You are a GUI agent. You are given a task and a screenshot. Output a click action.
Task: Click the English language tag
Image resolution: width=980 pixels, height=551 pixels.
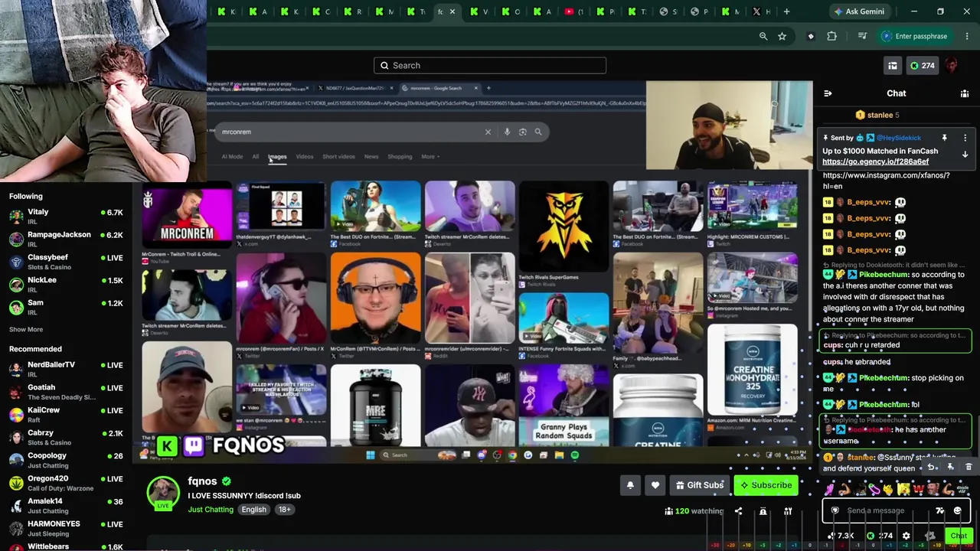[253, 510]
